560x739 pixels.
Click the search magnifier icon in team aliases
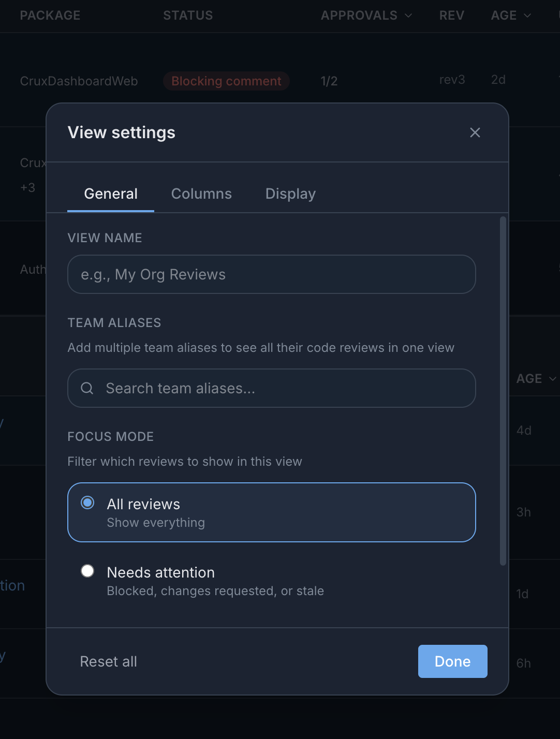point(87,388)
